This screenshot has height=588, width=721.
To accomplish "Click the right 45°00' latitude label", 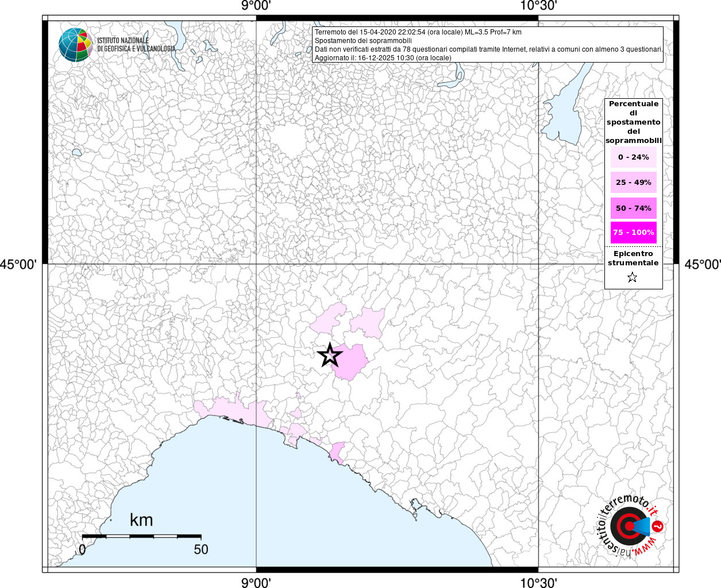I will click(702, 264).
